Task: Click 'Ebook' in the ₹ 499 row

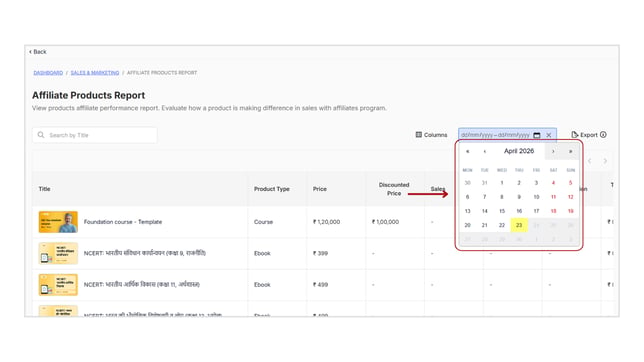Action: click(262, 284)
